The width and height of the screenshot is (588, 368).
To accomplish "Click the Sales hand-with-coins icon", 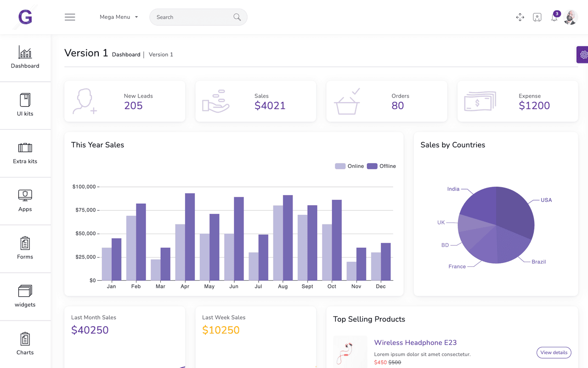I will point(216,101).
